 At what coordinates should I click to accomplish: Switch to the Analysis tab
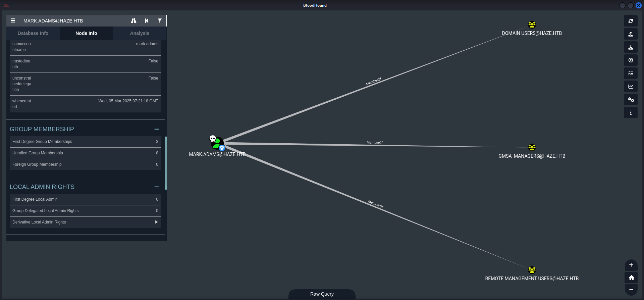coord(140,33)
